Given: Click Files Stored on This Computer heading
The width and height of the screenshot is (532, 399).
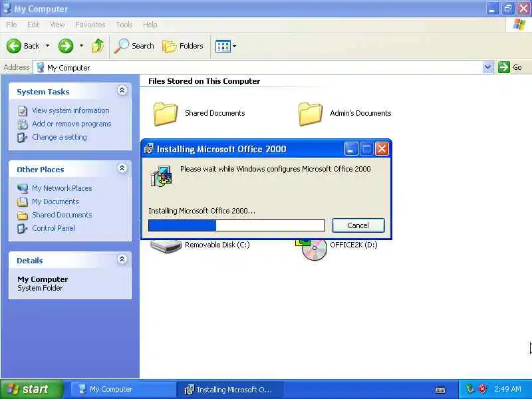Looking at the screenshot, I should (204, 81).
